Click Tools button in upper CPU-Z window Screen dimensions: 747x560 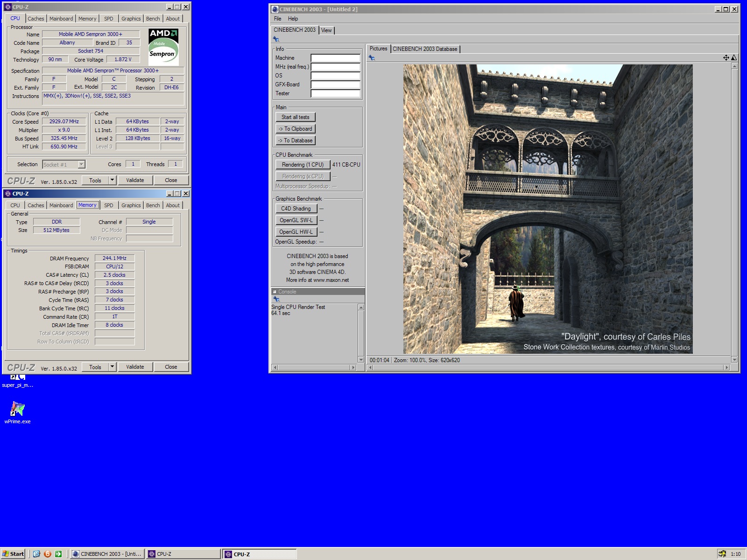pyautogui.click(x=95, y=180)
